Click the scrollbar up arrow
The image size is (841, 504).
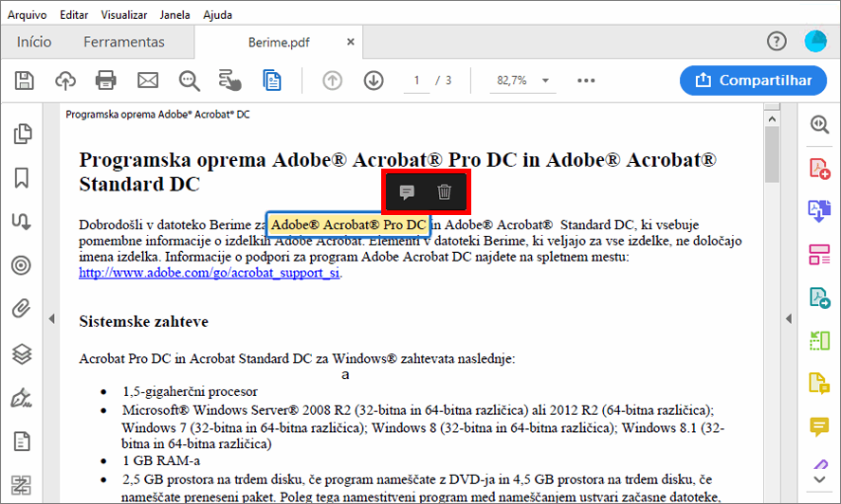tap(772, 118)
